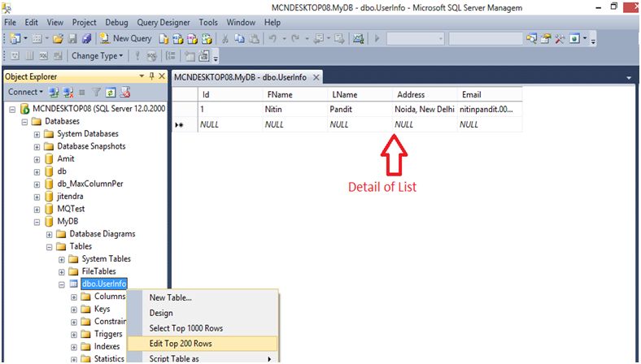Screen dimensions: 641x364
Task: Click the Save All icon
Action: (86, 39)
